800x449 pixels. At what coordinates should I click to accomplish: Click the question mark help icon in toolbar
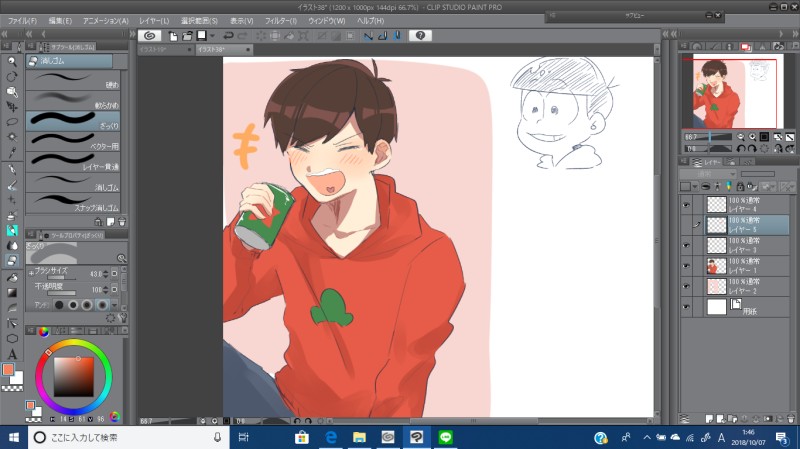click(x=420, y=36)
